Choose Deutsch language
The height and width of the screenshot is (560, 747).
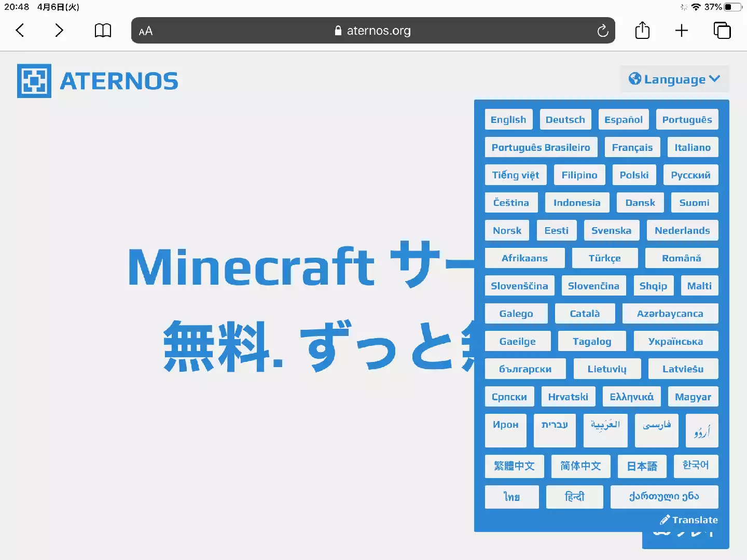pos(565,119)
